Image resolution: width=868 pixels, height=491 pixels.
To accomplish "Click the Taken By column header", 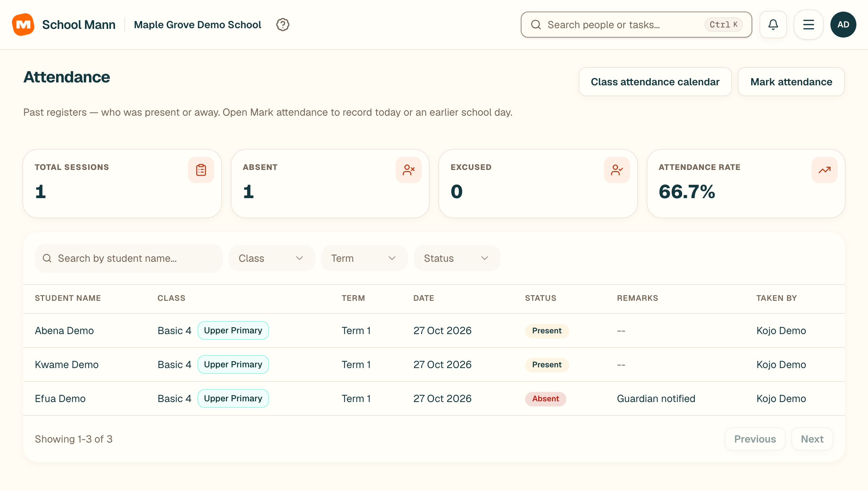I will 776,298.
